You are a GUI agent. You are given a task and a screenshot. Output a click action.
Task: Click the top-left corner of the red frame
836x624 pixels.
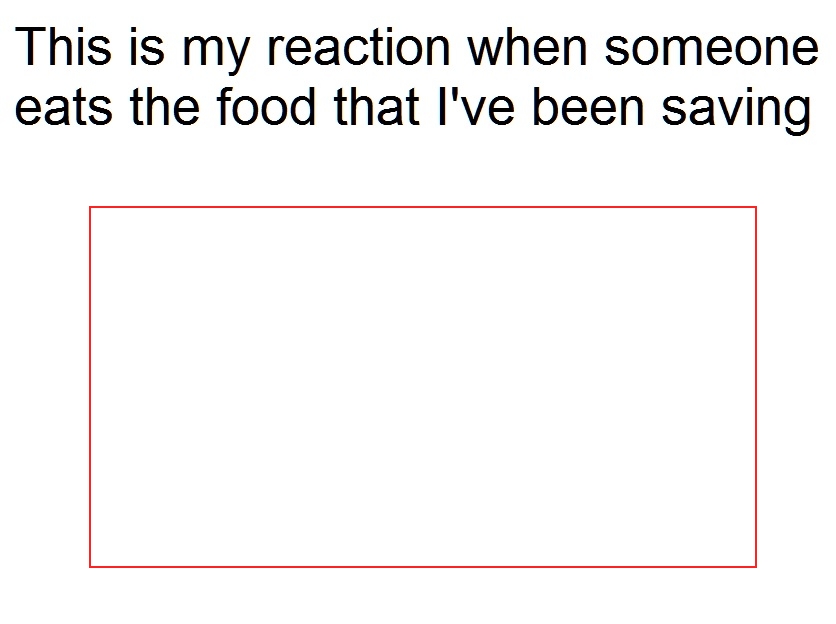(x=90, y=207)
